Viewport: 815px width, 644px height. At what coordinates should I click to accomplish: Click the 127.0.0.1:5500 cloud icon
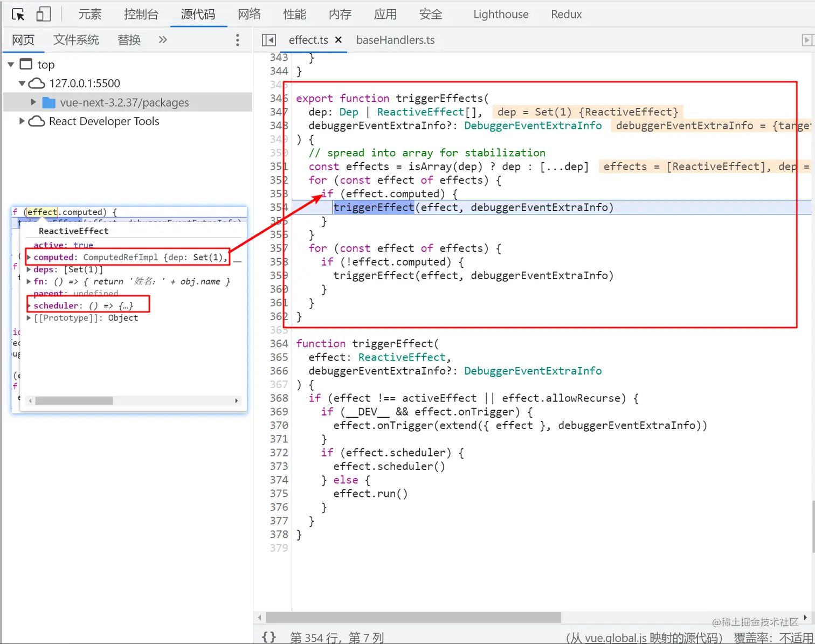(x=37, y=84)
